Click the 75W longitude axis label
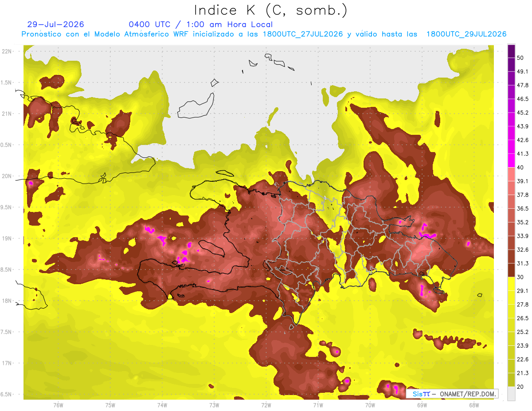This screenshot has height=411, width=532. click(110, 405)
